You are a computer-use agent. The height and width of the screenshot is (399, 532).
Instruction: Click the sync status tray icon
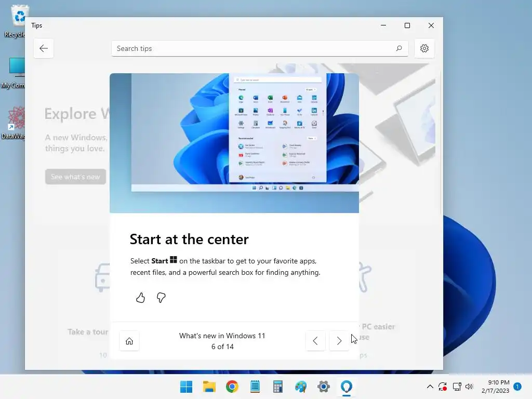click(x=443, y=387)
